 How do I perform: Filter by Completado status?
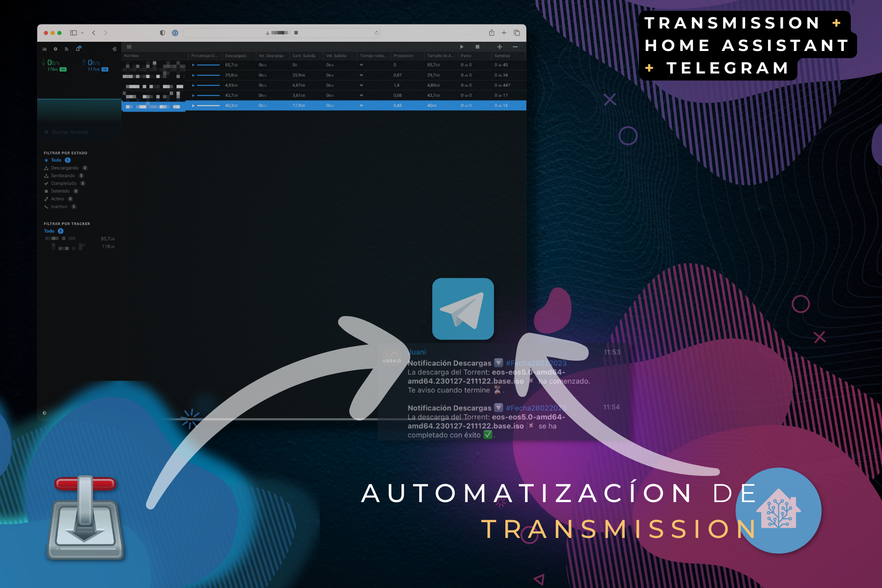(65, 184)
